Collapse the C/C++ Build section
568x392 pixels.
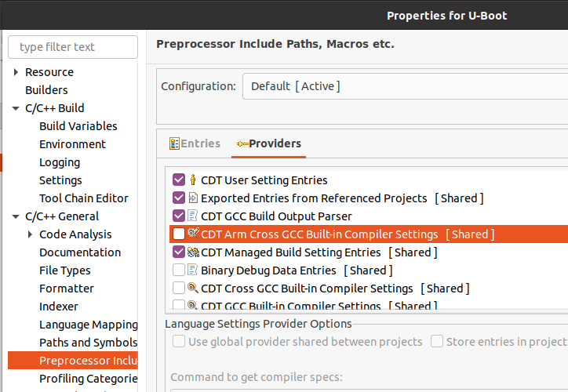(x=16, y=108)
